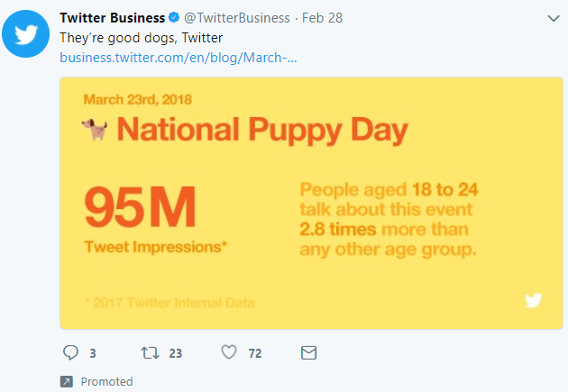Open the business.twitter.com blog link
This screenshot has height=392, width=568.
click(x=179, y=58)
